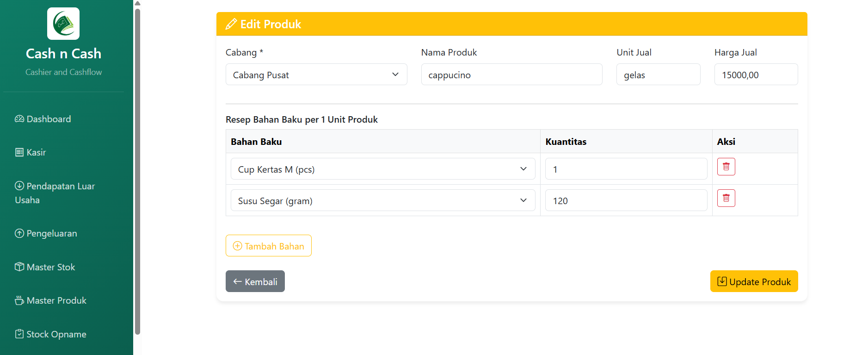Click the Nama Produk label
The height and width of the screenshot is (355, 868).
coord(449,52)
